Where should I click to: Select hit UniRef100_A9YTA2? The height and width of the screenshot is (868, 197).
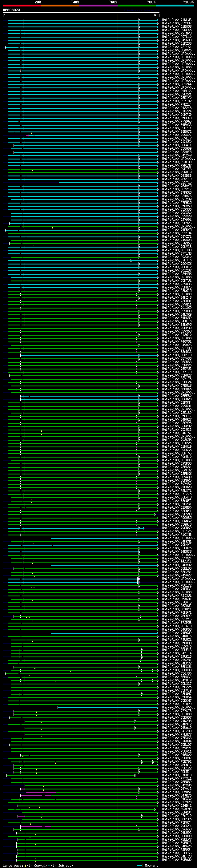177,101
